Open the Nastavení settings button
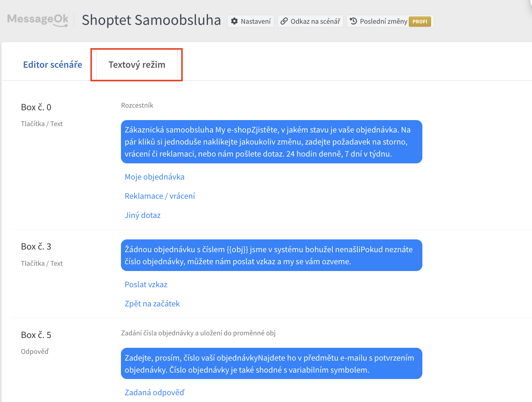 [x=255, y=21]
